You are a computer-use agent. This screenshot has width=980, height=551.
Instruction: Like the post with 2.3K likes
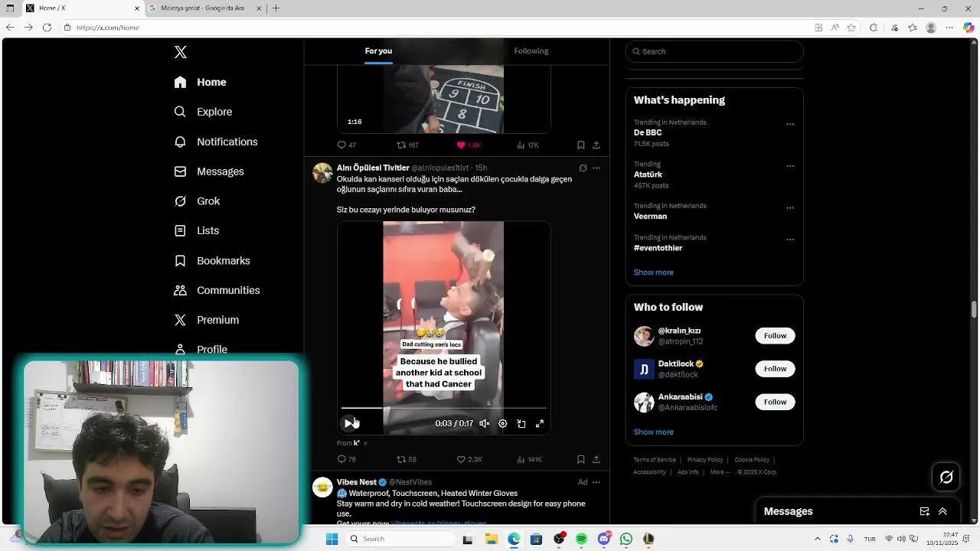[x=469, y=459]
